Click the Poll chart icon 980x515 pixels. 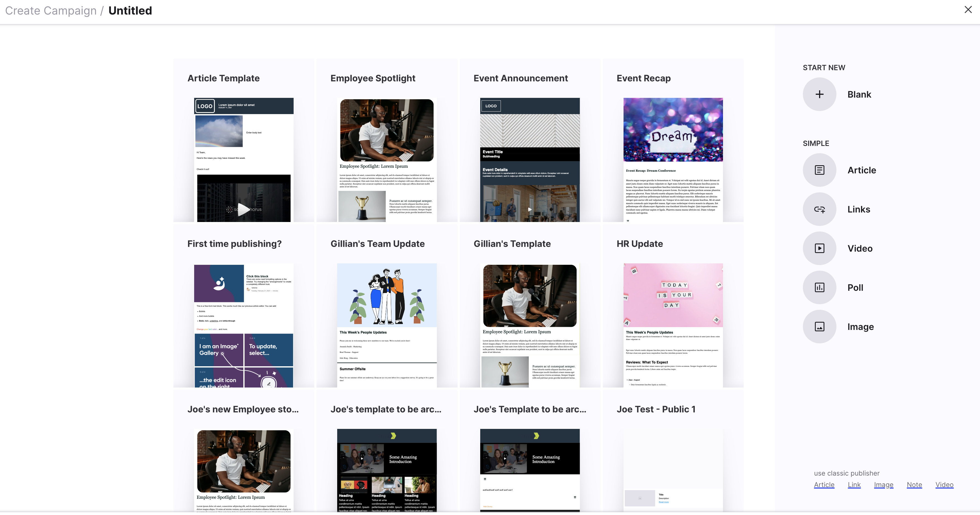pos(819,287)
